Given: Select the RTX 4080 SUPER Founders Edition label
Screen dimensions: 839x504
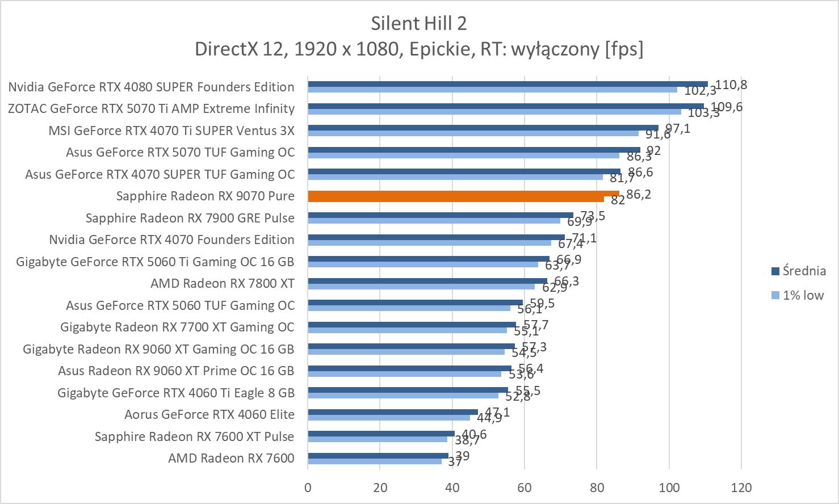Looking at the screenshot, I should click(151, 87).
